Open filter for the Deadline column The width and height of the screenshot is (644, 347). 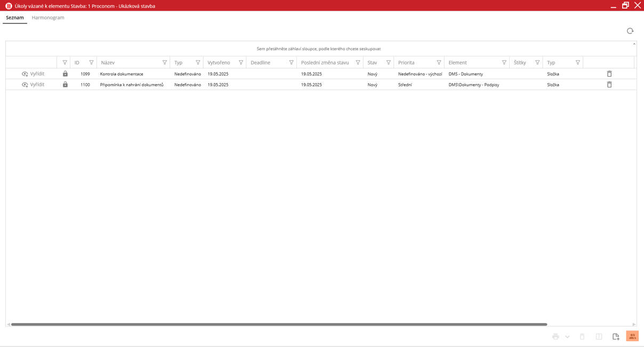pos(291,63)
